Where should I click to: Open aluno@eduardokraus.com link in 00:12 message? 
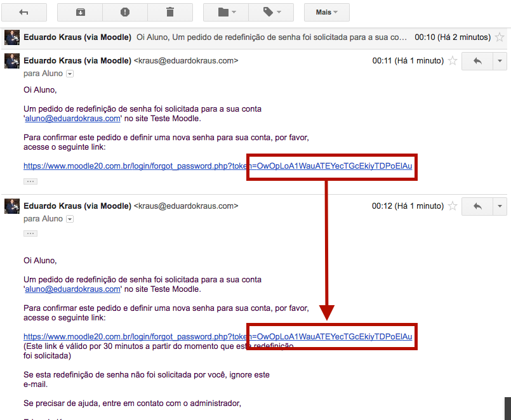point(72,289)
